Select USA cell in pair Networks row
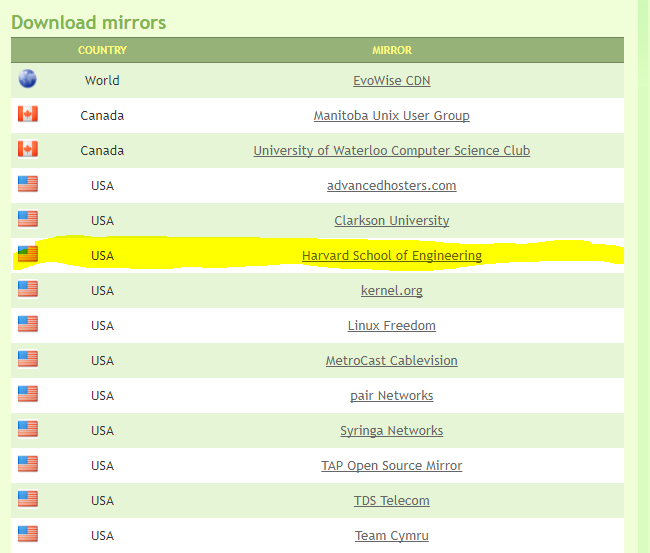Viewport: 650px width, 553px height. pyautogui.click(x=102, y=395)
